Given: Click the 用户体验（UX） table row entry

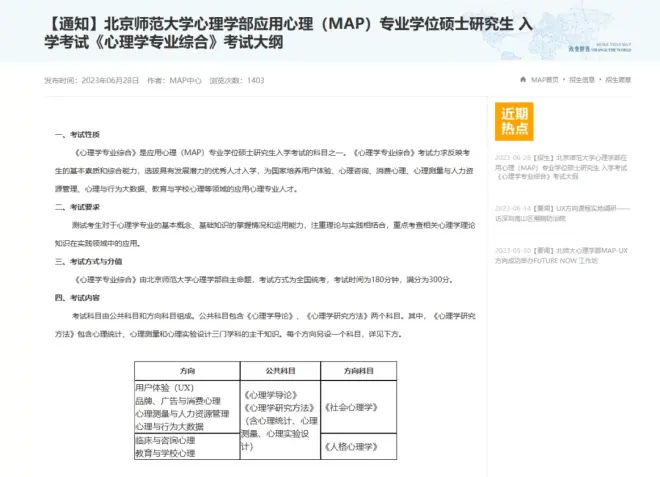Looking at the screenshot, I should (163, 387).
